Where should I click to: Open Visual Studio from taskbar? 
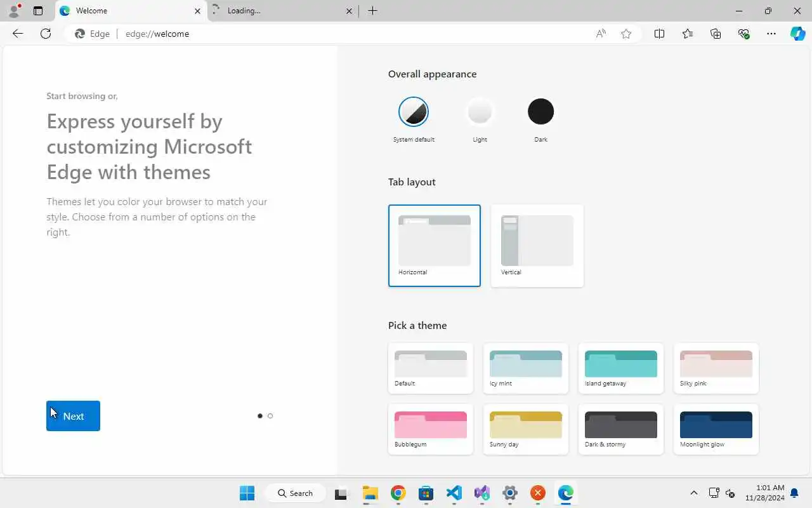482,493
